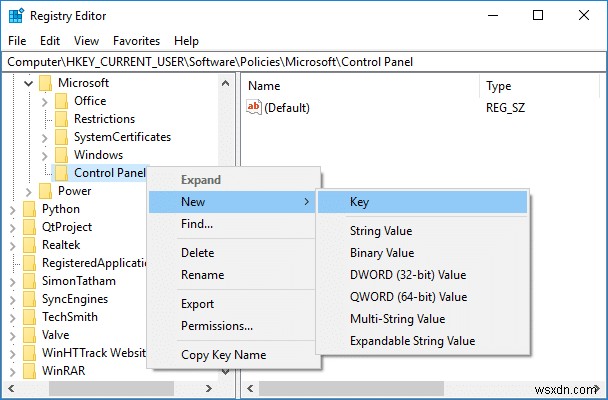Click the Type column header

497,86
